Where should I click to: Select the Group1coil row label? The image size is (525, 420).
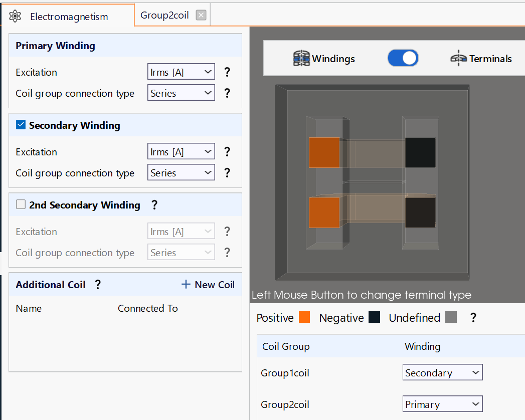285,373
